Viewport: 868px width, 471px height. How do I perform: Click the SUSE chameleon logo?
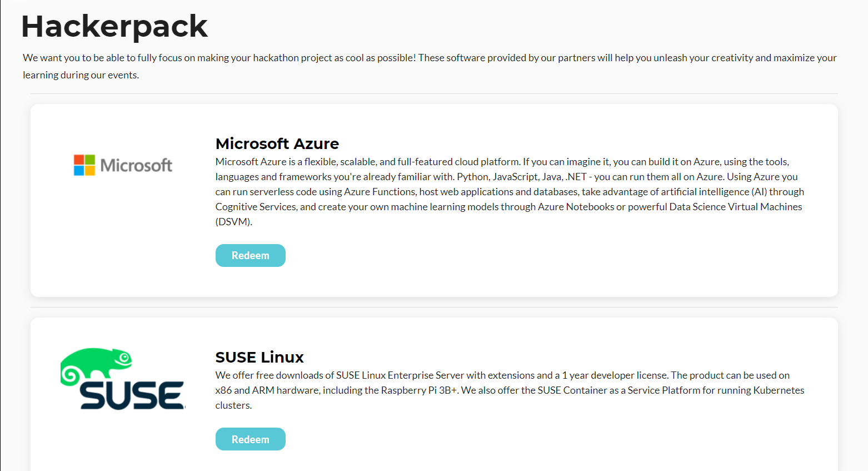[x=123, y=379]
